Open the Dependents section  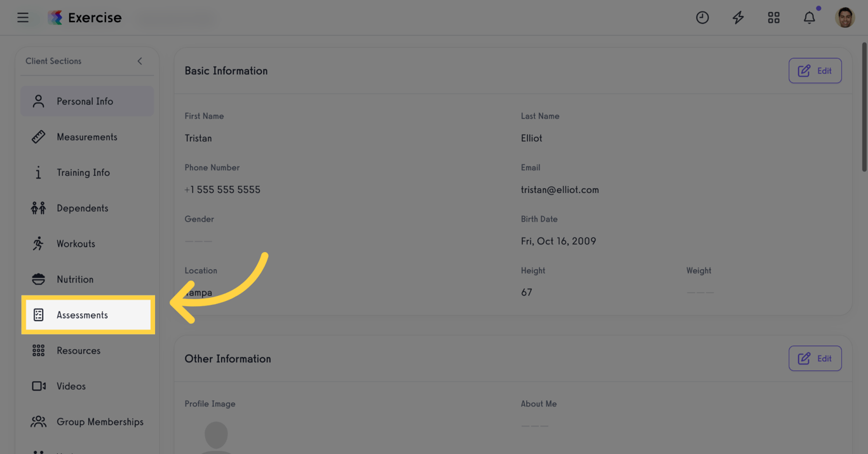coord(83,208)
